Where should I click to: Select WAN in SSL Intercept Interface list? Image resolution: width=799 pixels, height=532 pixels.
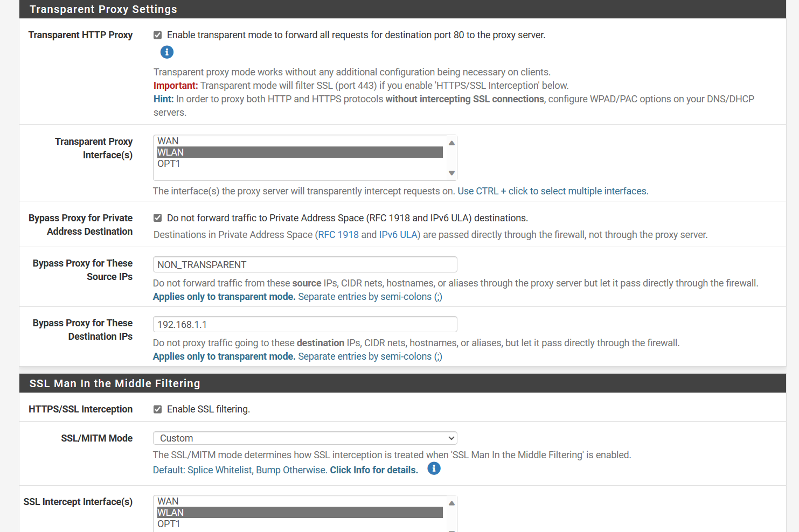point(300,501)
